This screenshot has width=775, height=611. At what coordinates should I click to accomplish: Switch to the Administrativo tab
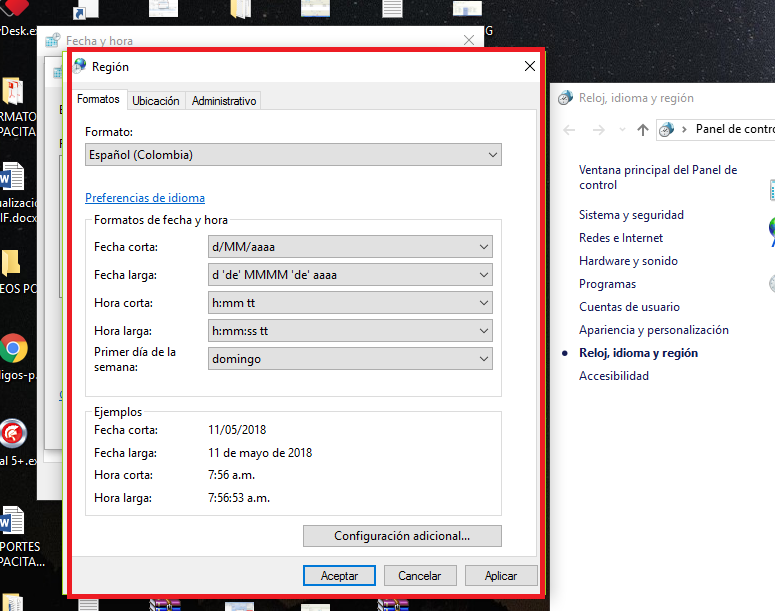click(224, 101)
